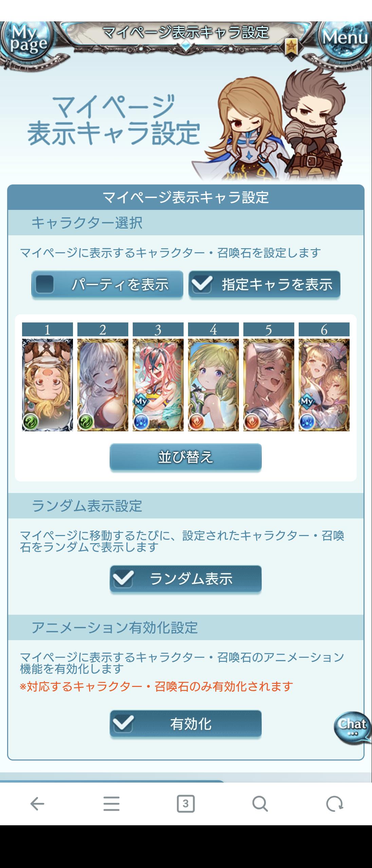Toggle the ランダム表示 checkbox
This screenshot has height=868, width=372.
(186, 579)
